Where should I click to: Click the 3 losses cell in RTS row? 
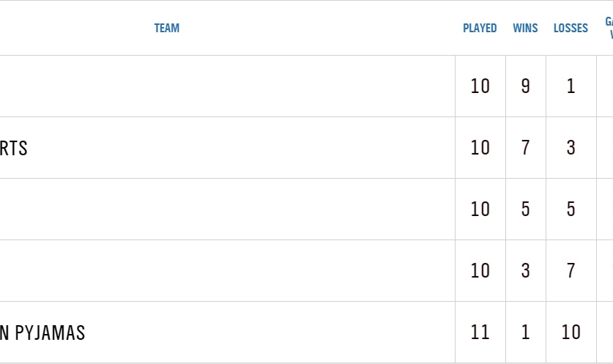[571, 148]
